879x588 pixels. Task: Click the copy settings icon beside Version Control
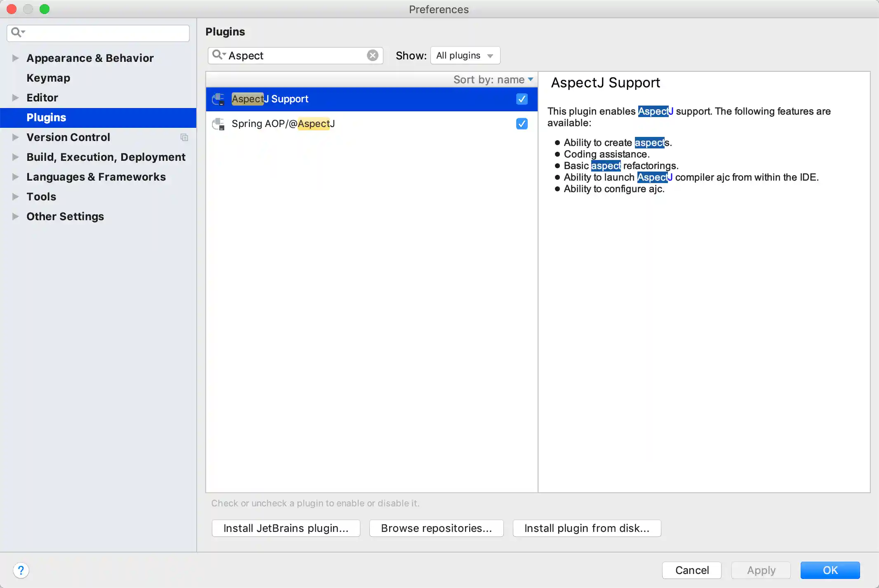pyautogui.click(x=184, y=137)
